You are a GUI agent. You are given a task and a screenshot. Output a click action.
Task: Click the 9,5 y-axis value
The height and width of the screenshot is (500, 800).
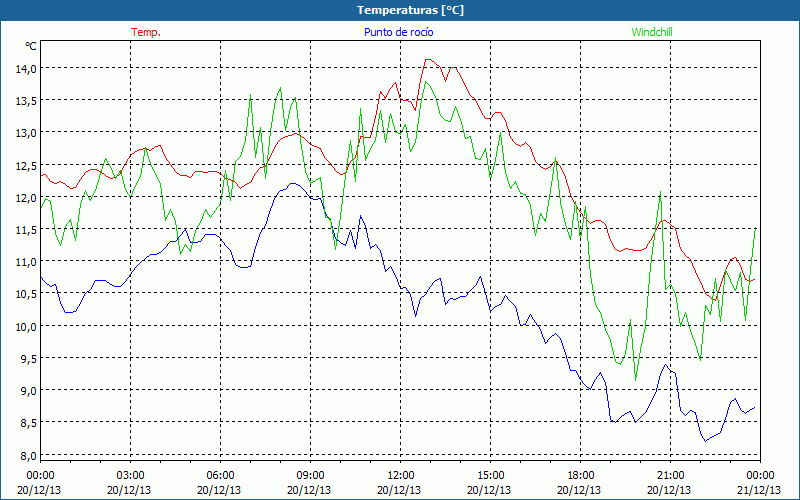click(x=28, y=358)
